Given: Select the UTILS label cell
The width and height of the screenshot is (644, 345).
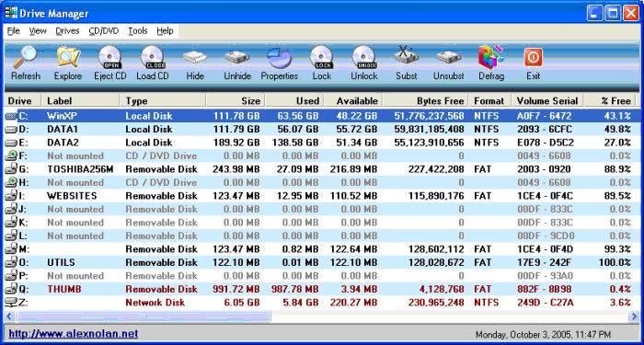Looking at the screenshot, I should 62,262.
